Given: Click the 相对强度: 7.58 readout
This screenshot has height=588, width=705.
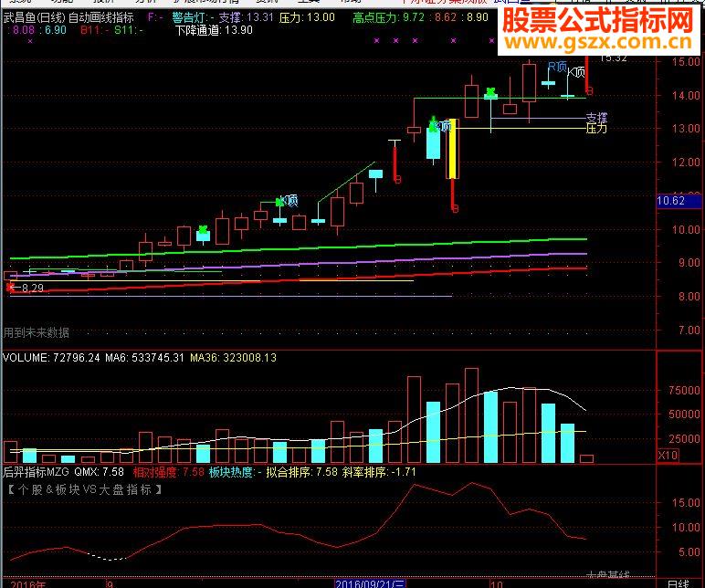Looking at the screenshot, I should pos(169,472).
